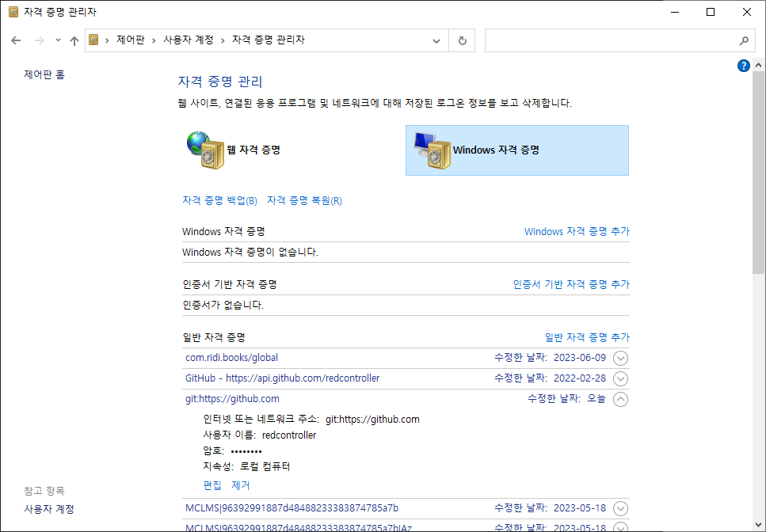
Task: Open com.ridi.books/global credential entry
Action: pyautogui.click(x=231, y=358)
